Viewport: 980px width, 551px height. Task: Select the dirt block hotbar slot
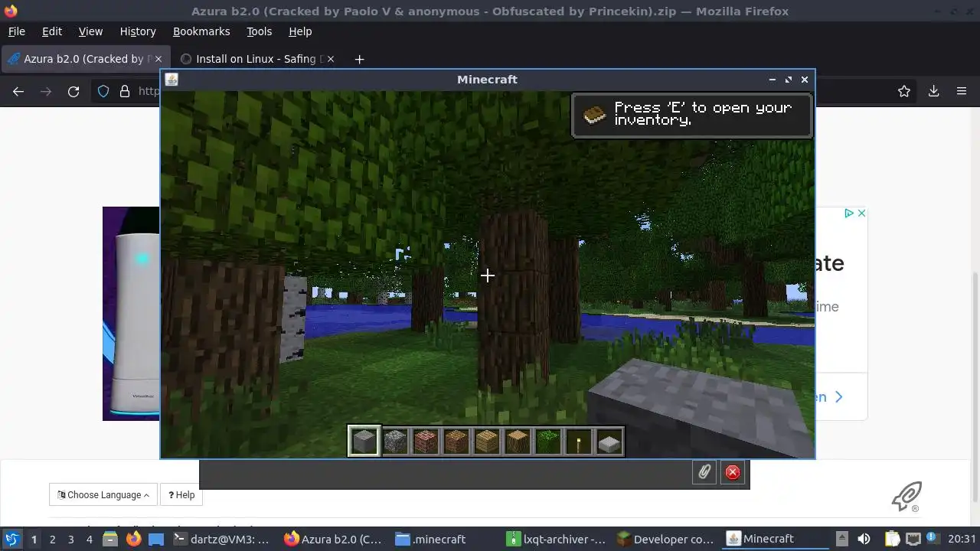click(x=456, y=442)
